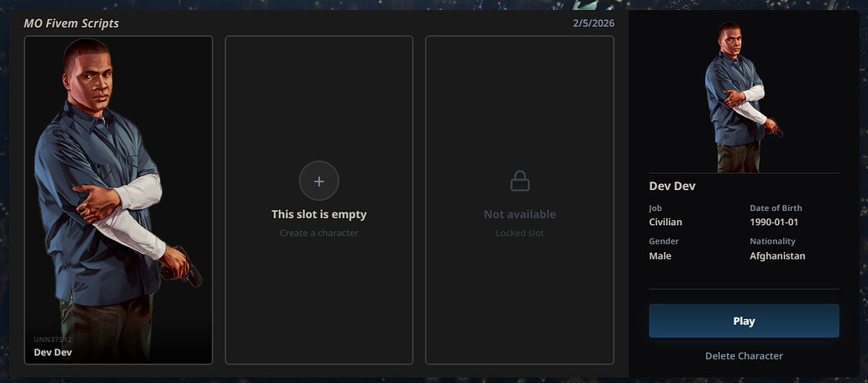Click the 'Not available' label

pos(520,214)
